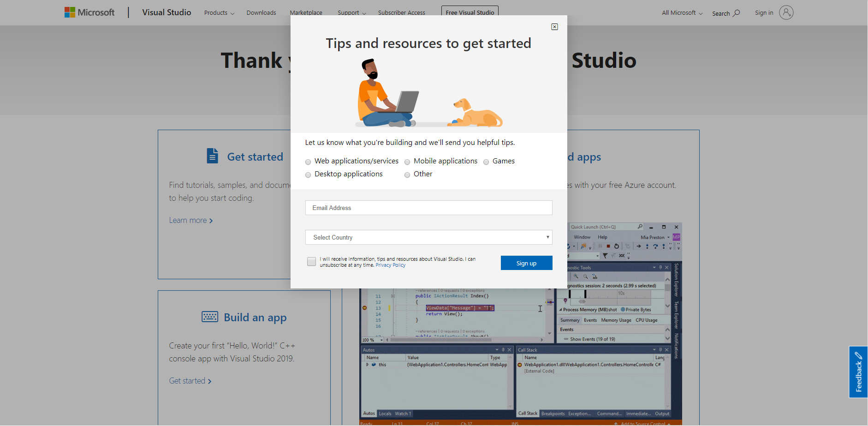This screenshot has height=426, width=868.
Task: Click the Build an app keyboard icon
Action: [x=210, y=317]
